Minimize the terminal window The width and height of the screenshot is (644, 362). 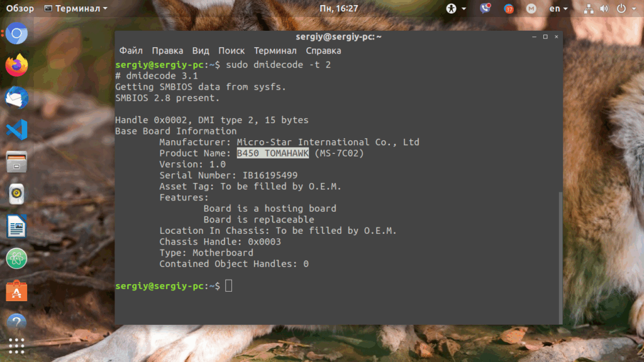coord(534,37)
